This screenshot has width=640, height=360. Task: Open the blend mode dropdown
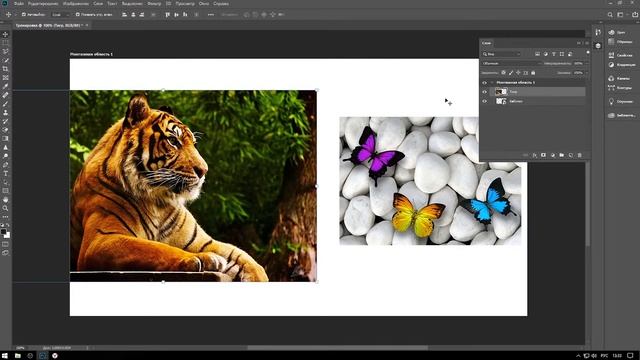coord(512,63)
